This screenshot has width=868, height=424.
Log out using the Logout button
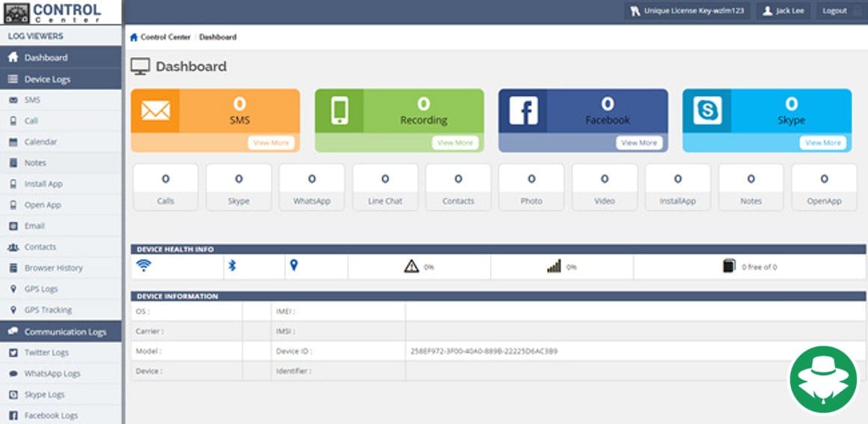click(834, 11)
